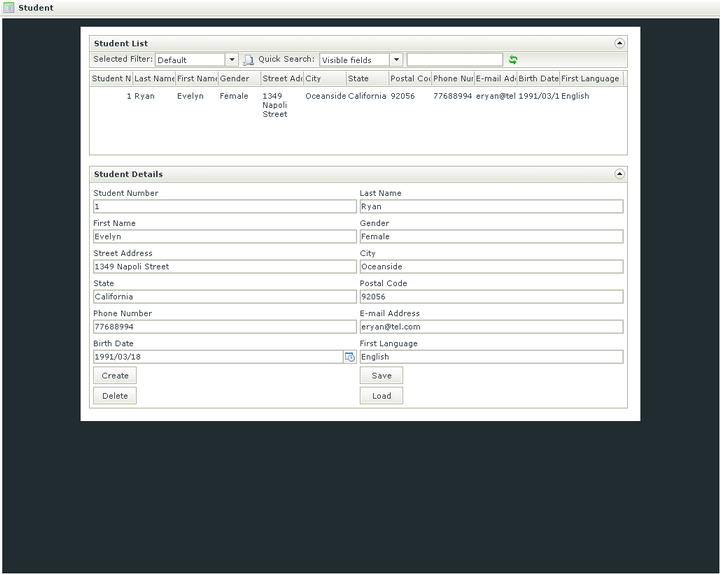
Task: Sort by E-mail Address column header
Action: click(495, 79)
